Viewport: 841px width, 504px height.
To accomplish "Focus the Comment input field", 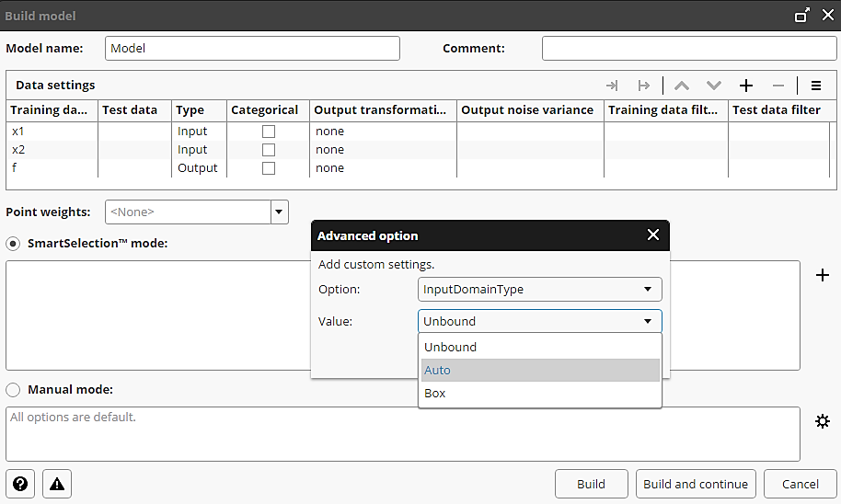I will tap(689, 48).
